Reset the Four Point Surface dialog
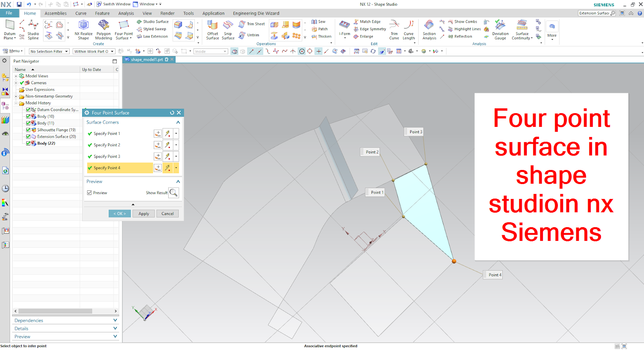644x350 pixels. click(172, 113)
